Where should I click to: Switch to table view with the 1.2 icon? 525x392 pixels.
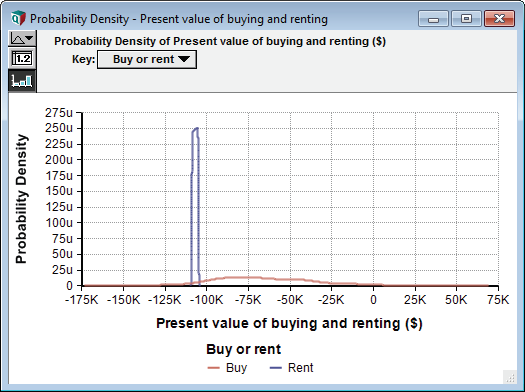point(22,59)
